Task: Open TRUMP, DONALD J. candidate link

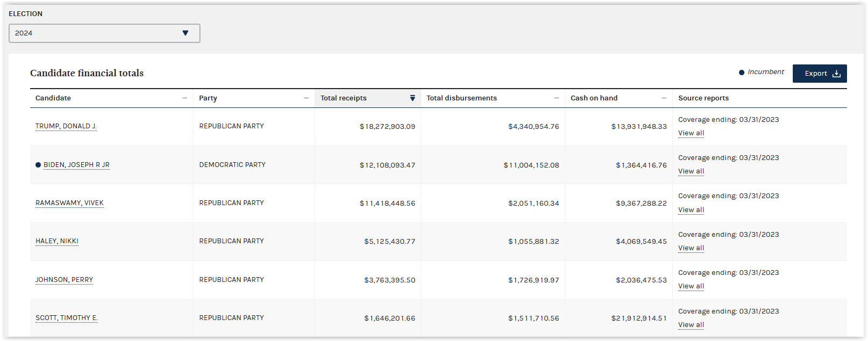Action: pyautogui.click(x=66, y=126)
